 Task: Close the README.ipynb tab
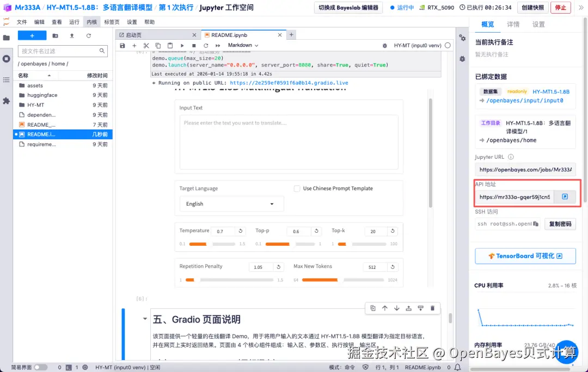tap(280, 35)
